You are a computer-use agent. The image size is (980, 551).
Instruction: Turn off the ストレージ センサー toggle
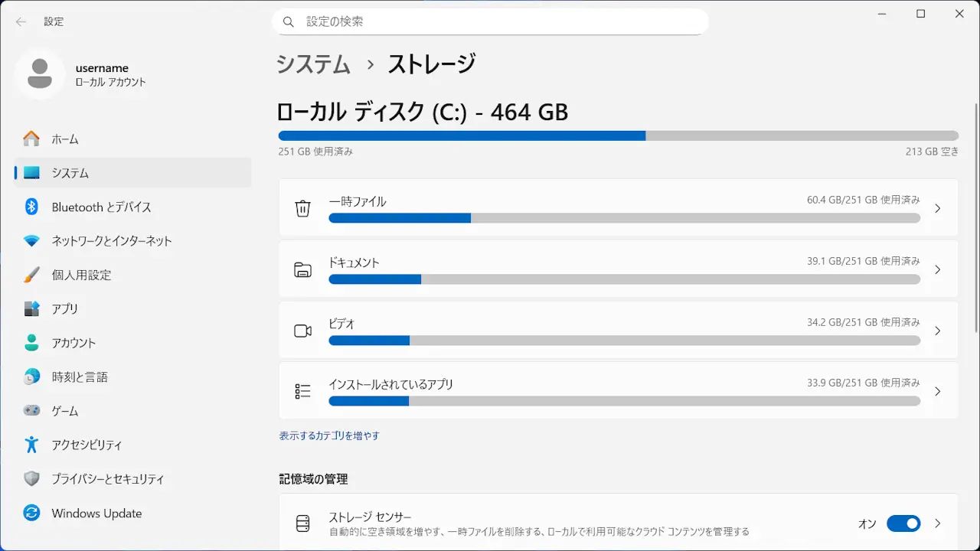pos(903,523)
